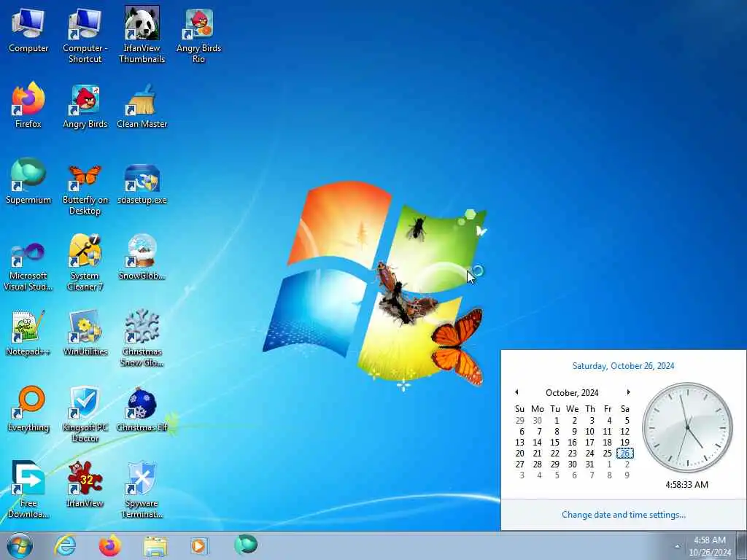Select the Angry Birds desktop icon
The width and height of the screenshot is (747, 560).
click(x=85, y=106)
